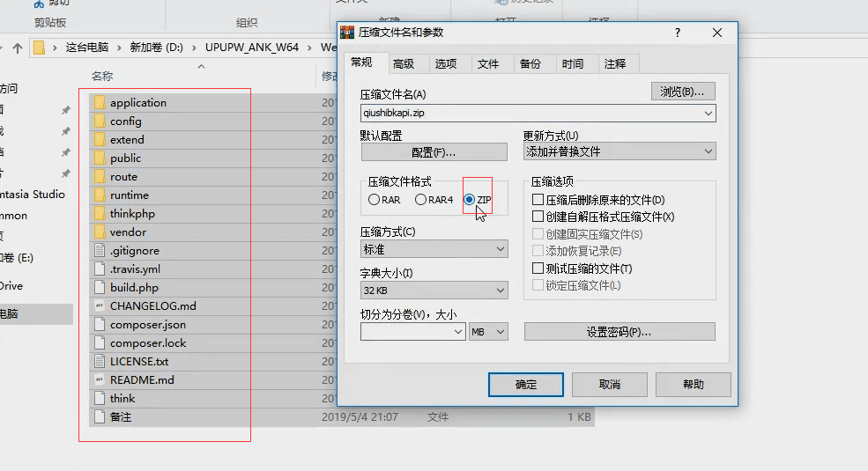The width and height of the screenshot is (868, 471).
Task: Click the build.php file icon
Action: point(100,288)
